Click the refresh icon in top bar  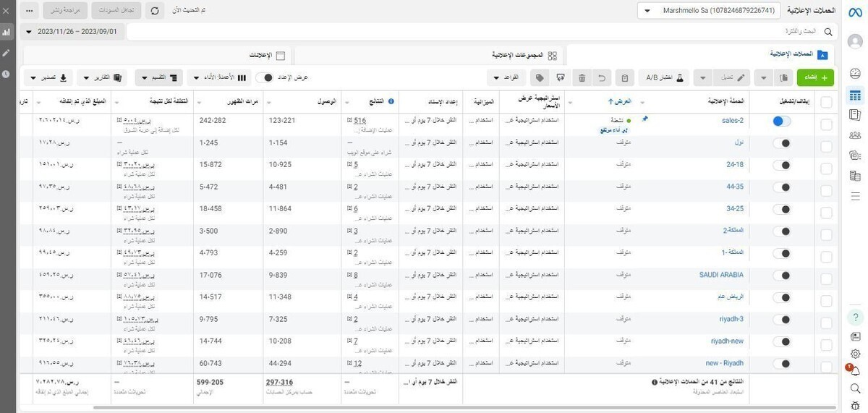click(155, 11)
